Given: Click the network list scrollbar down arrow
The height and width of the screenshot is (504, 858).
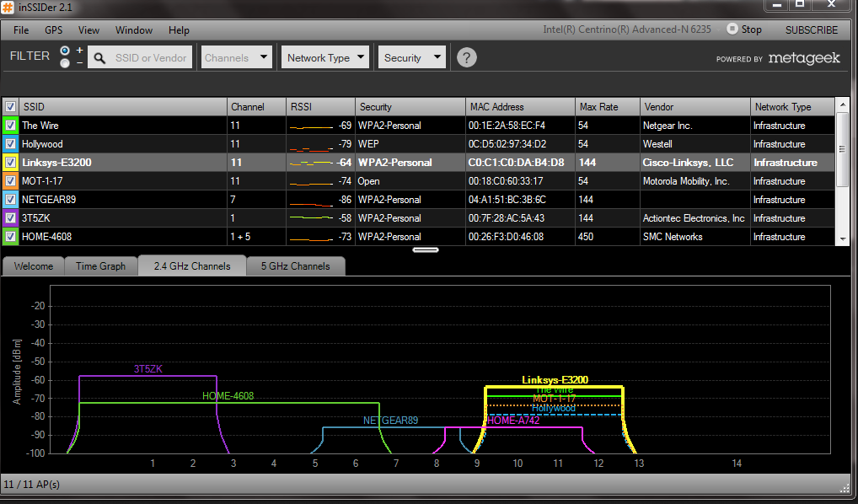Looking at the screenshot, I should (843, 239).
